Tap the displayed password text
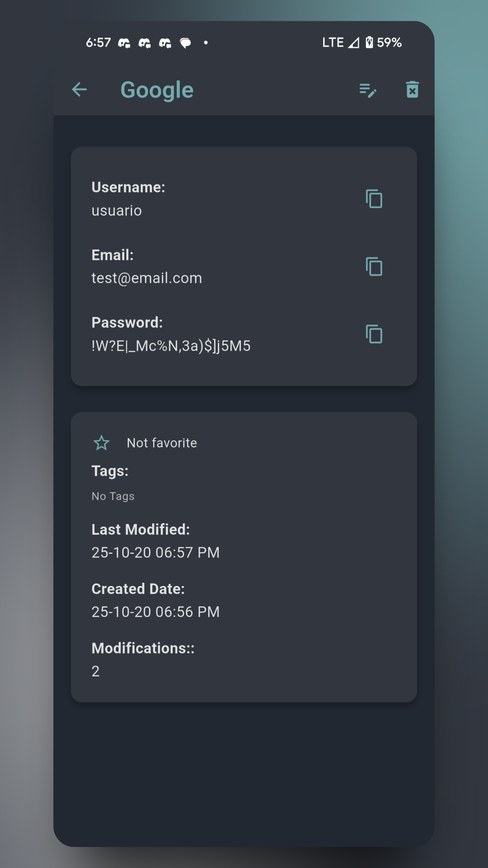This screenshot has width=488, height=868. [x=171, y=346]
